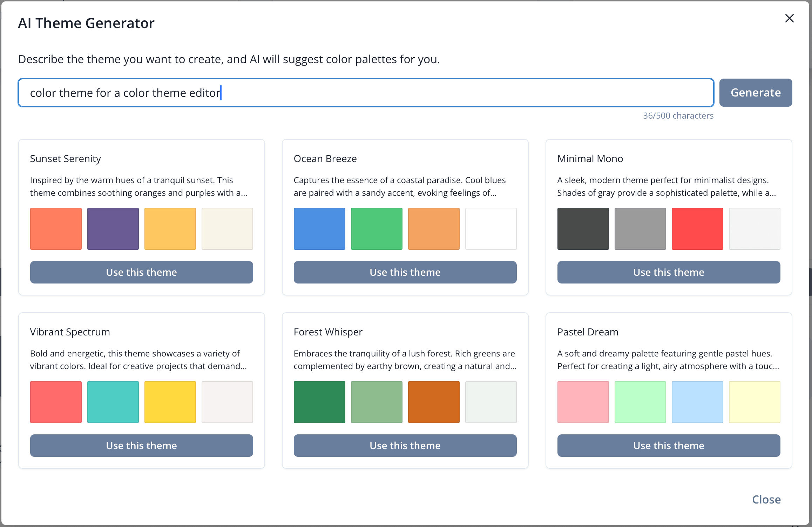Click the mint green swatch in Pastel Dream
The image size is (812, 527).
640,402
